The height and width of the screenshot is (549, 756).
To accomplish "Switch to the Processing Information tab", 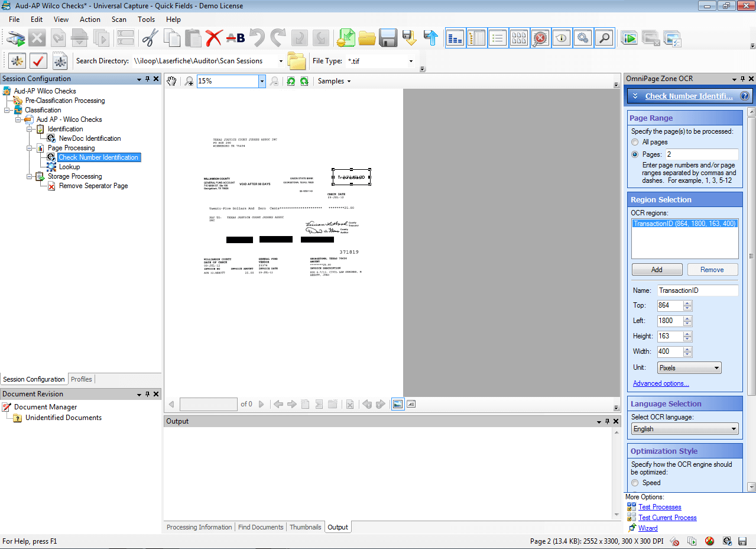I will (199, 527).
